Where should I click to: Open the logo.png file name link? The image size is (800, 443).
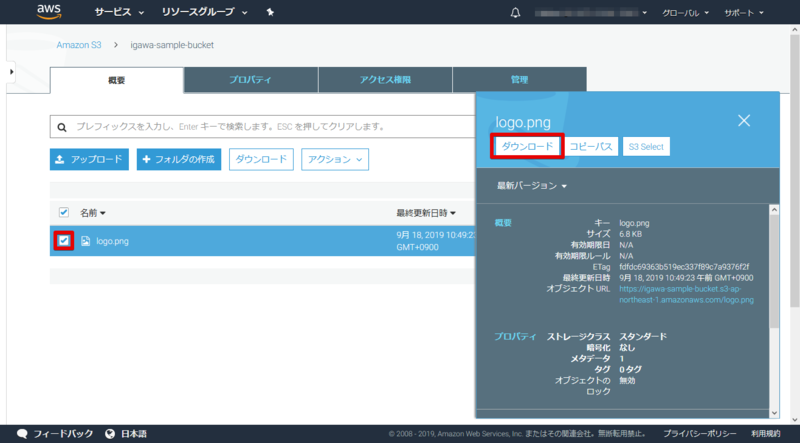click(112, 241)
